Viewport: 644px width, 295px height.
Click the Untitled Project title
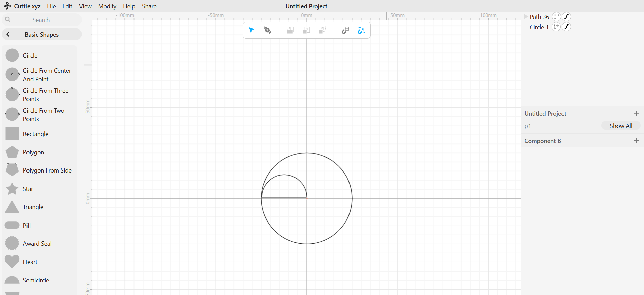pos(307,6)
